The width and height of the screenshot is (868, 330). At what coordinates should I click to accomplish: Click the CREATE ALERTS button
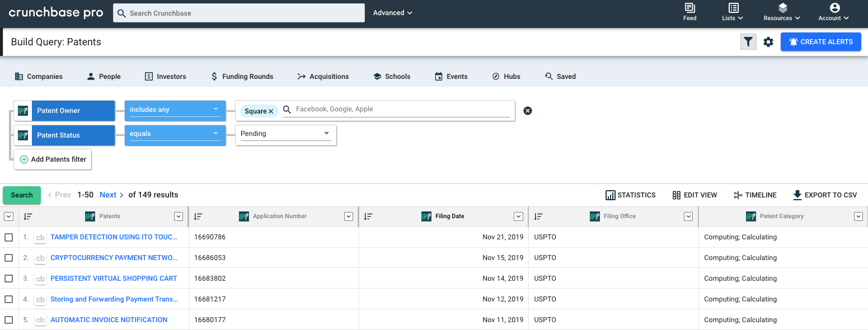pos(820,42)
